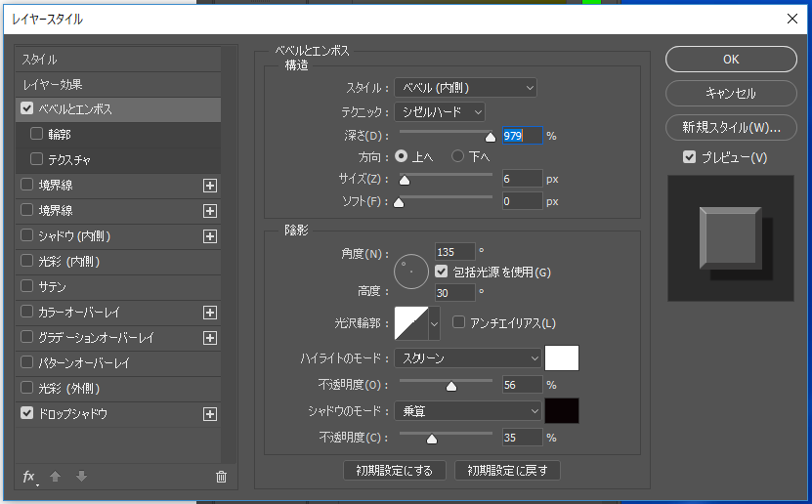Open the テクニック dropdown showing シゼルハード
812x504 pixels.
click(440, 111)
